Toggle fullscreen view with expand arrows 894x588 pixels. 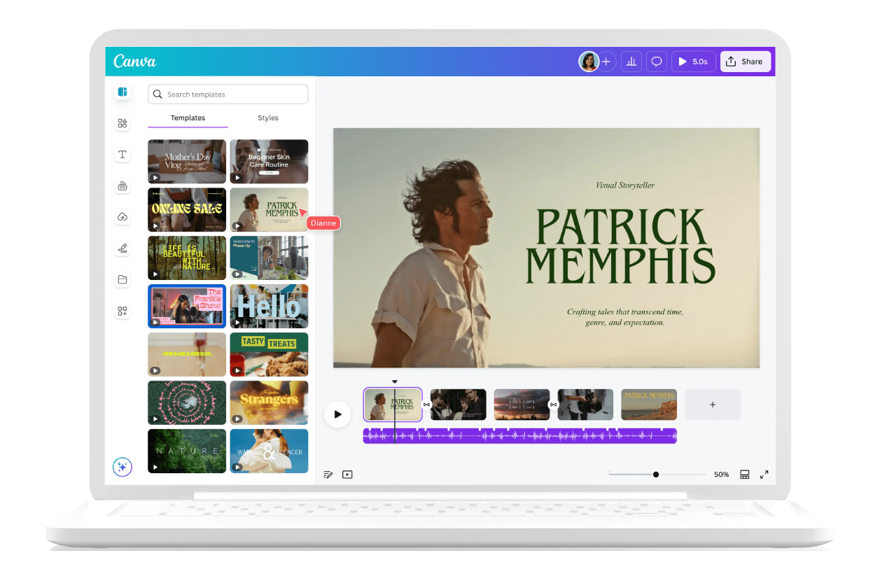coord(764,475)
